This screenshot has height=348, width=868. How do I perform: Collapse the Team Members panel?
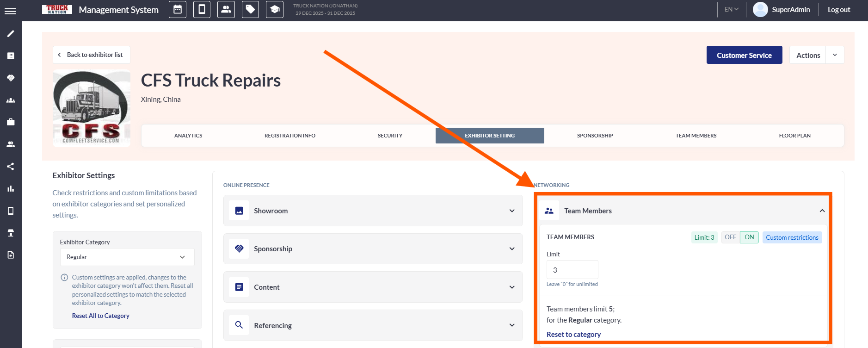(822, 211)
